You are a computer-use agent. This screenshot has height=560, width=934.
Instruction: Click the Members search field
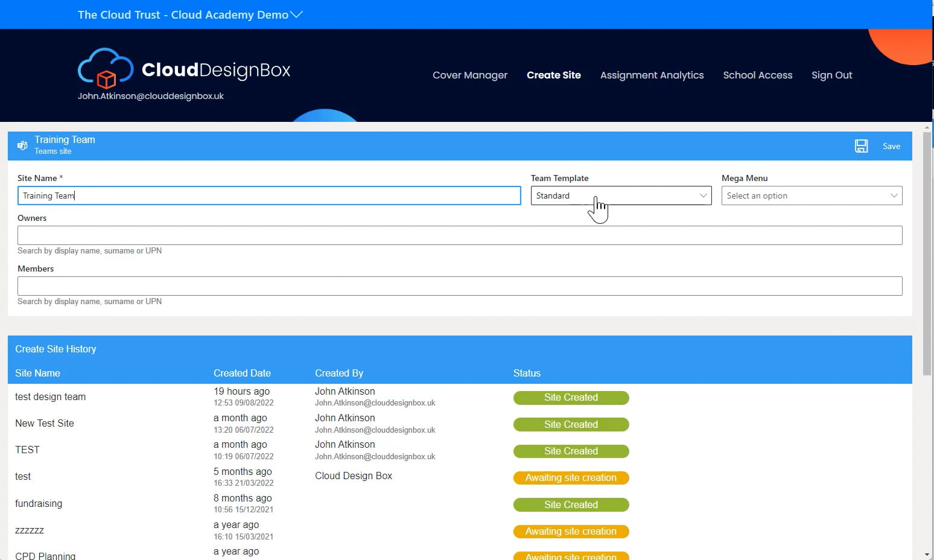(x=460, y=286)
